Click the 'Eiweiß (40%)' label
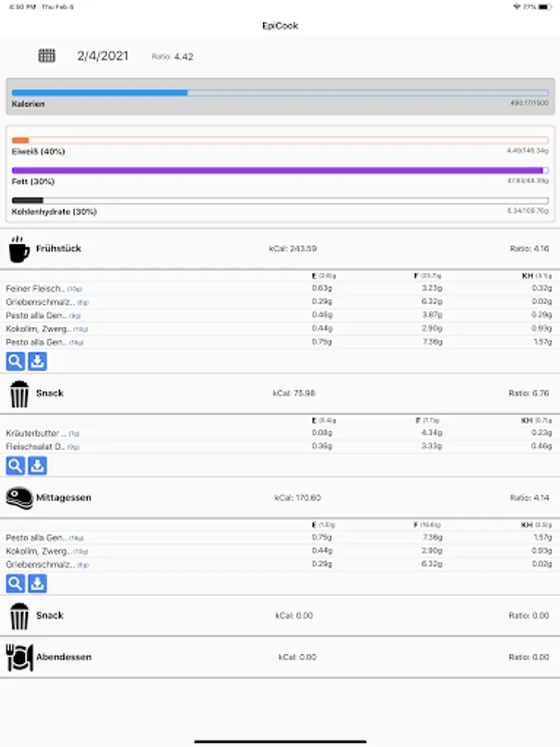 (x=38, y=152)
